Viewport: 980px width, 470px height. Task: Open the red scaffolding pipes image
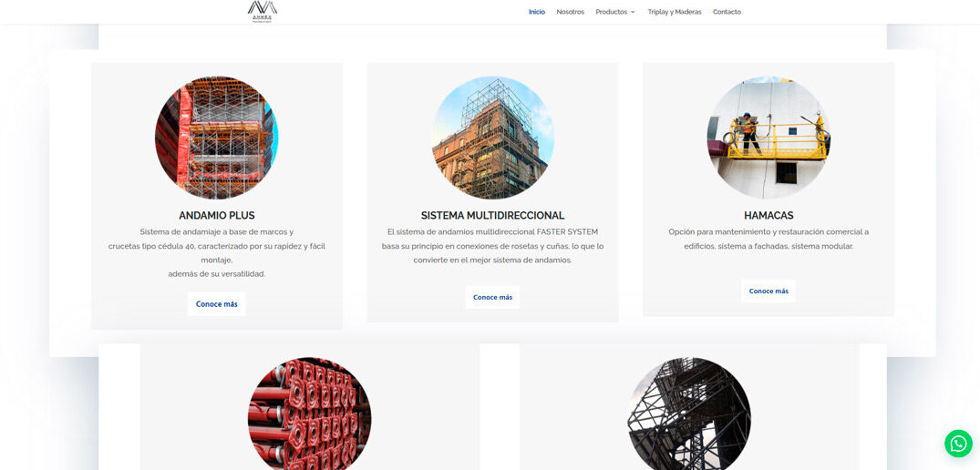click(309, 414)
